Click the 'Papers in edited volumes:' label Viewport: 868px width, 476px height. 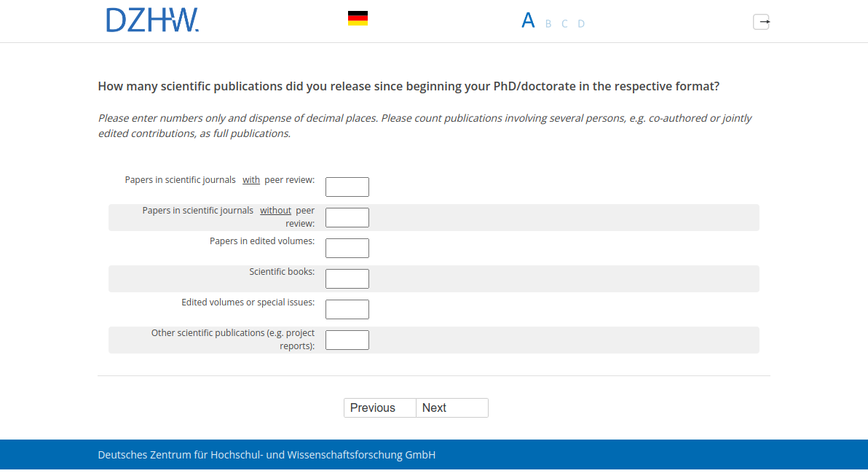pos(262,241)
